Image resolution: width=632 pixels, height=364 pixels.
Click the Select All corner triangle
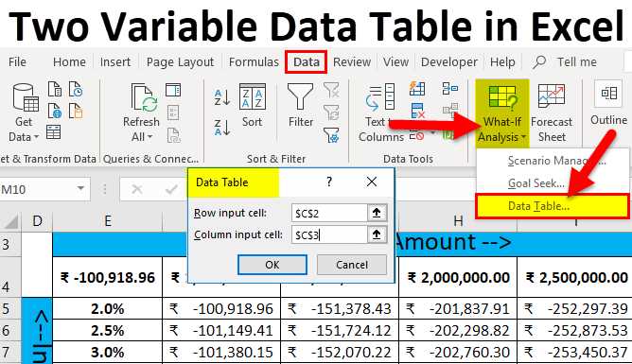pos(10,221)
